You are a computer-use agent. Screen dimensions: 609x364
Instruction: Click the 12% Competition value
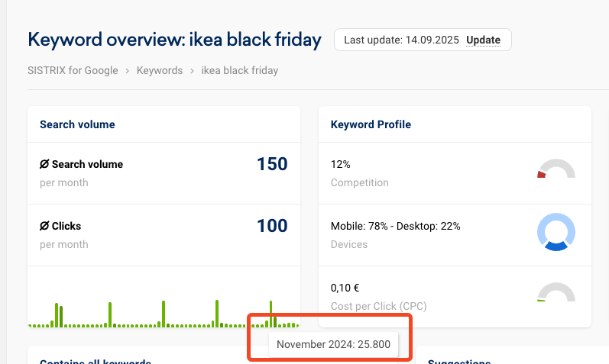[340, 164]
